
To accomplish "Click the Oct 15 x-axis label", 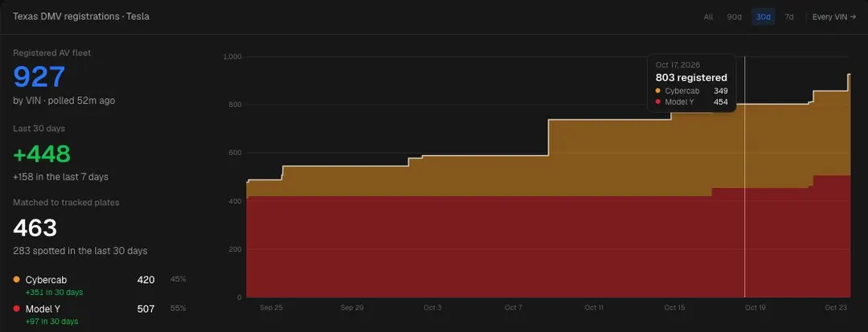I will coord(675,308).
